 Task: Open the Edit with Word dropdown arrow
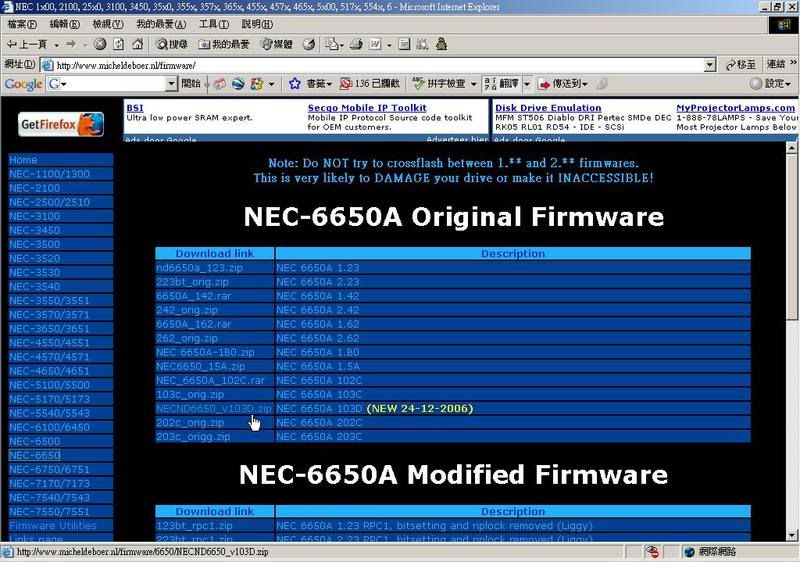389,45
